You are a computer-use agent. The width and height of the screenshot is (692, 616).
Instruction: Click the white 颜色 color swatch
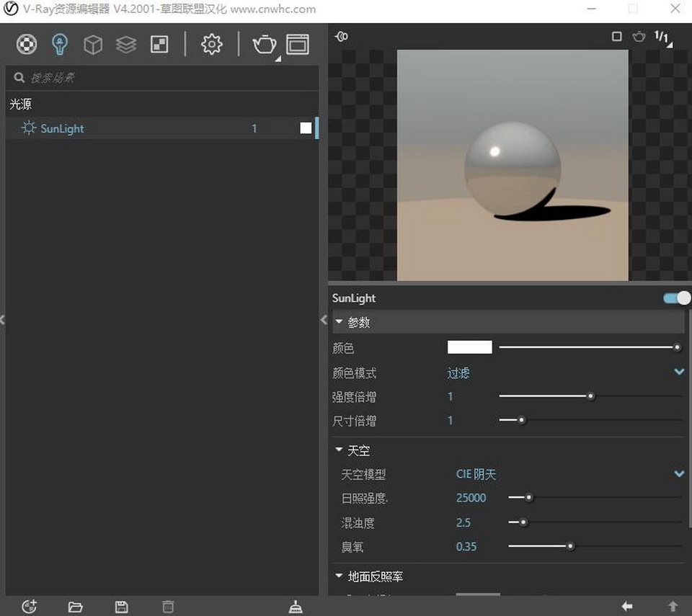click(x=469, y=347)
